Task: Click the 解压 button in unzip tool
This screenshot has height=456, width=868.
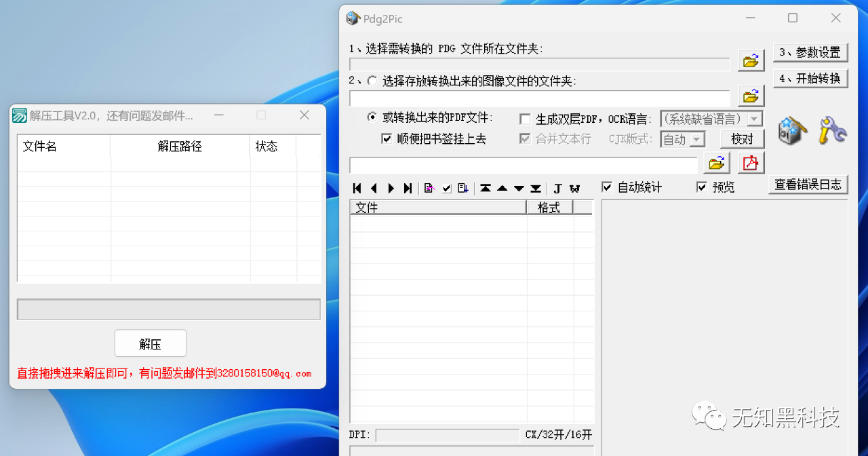Action: click(151, 343)
